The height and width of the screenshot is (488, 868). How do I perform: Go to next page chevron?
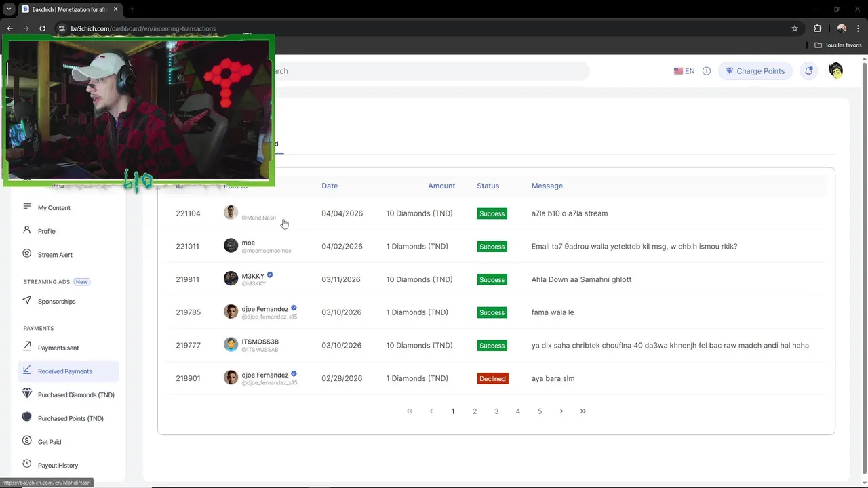(x=561, y=411)
